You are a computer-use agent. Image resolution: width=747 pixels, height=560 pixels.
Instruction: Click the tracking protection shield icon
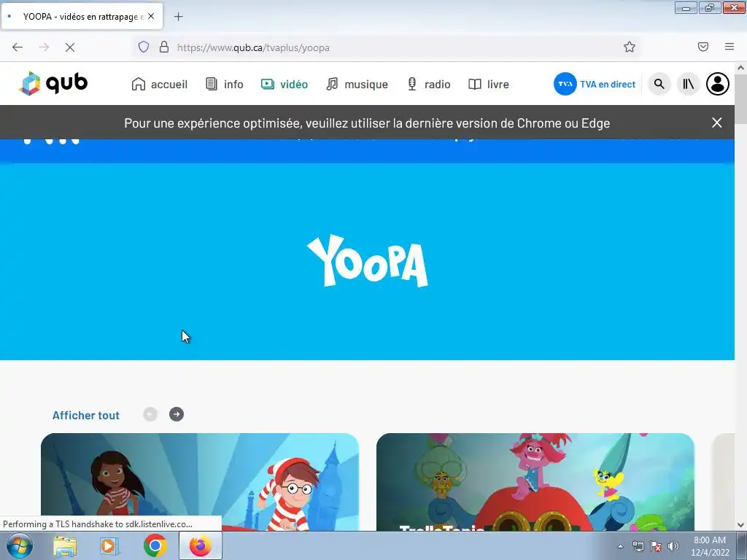(144, 47)
